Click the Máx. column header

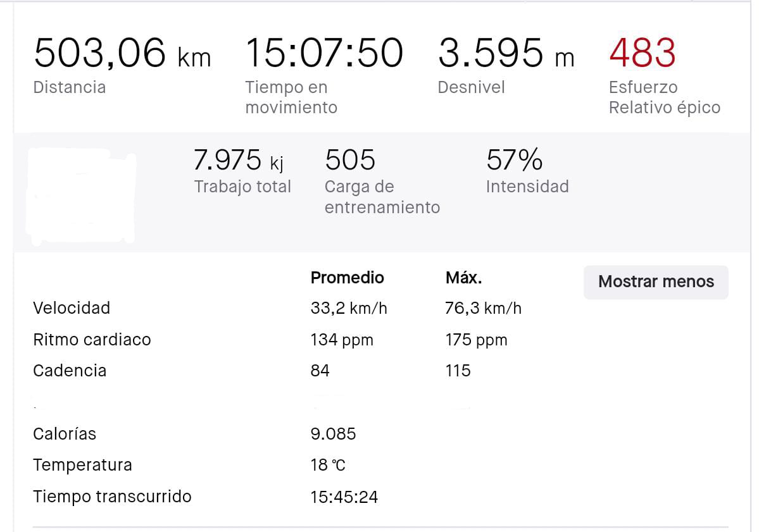point(464,278)
